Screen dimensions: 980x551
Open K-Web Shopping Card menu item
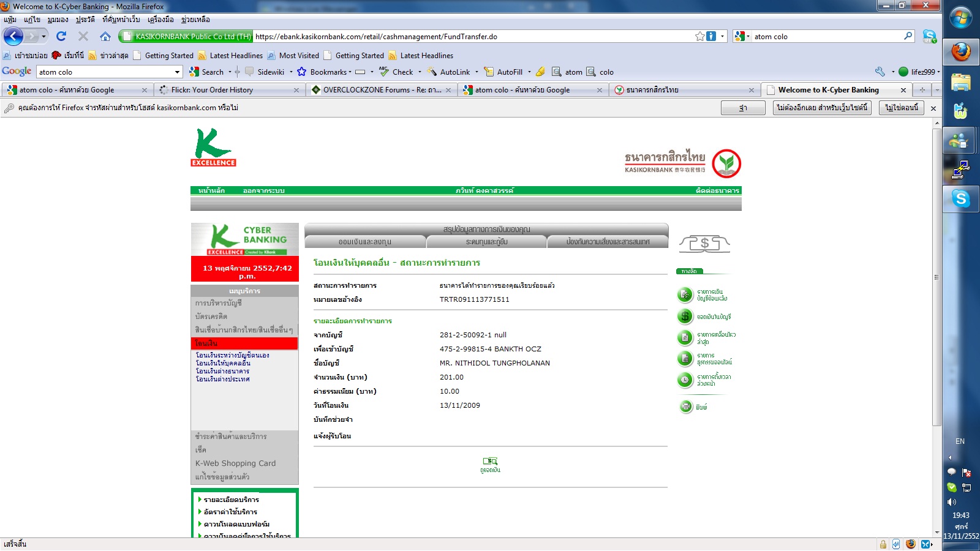(235, 463)
